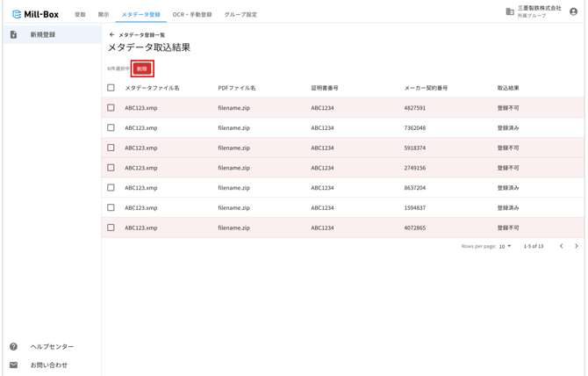Viewport: 588px width, 376px height.
Task: Open the ヘルプセンター link
Action: point(52,346)
